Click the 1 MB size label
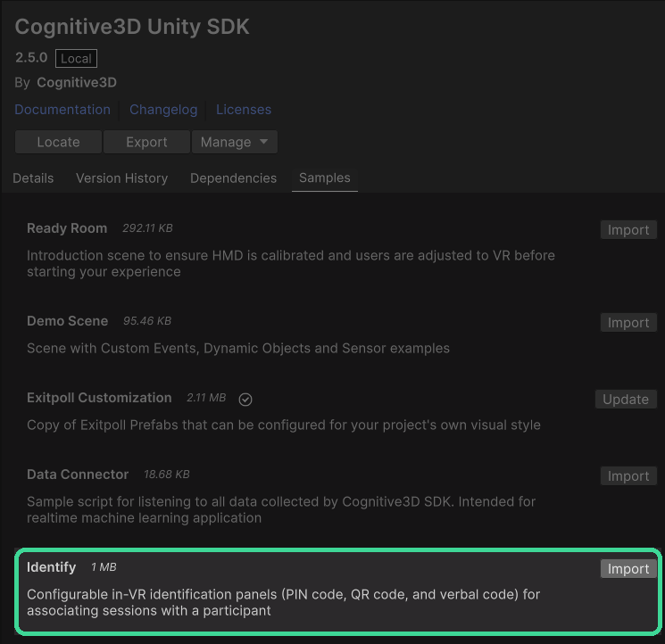Viewport: 665px width, 644px height. [x=104, y=567]
